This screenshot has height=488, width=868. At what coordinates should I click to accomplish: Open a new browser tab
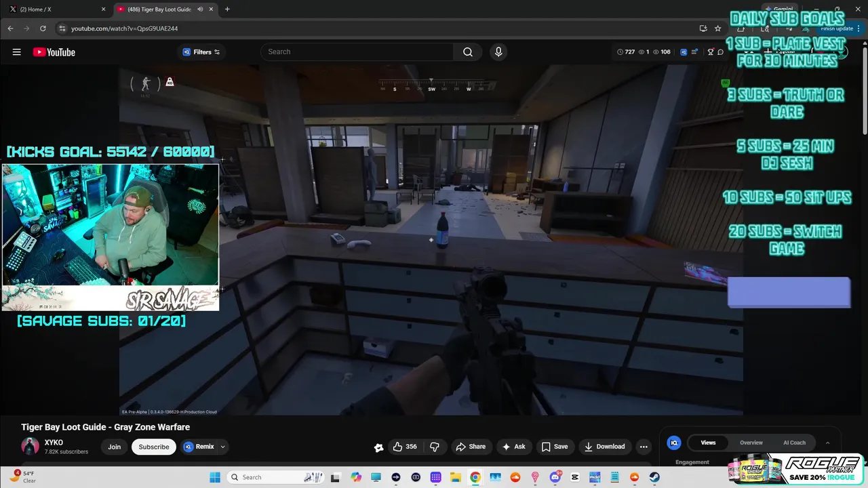click(x=227, y=9)
